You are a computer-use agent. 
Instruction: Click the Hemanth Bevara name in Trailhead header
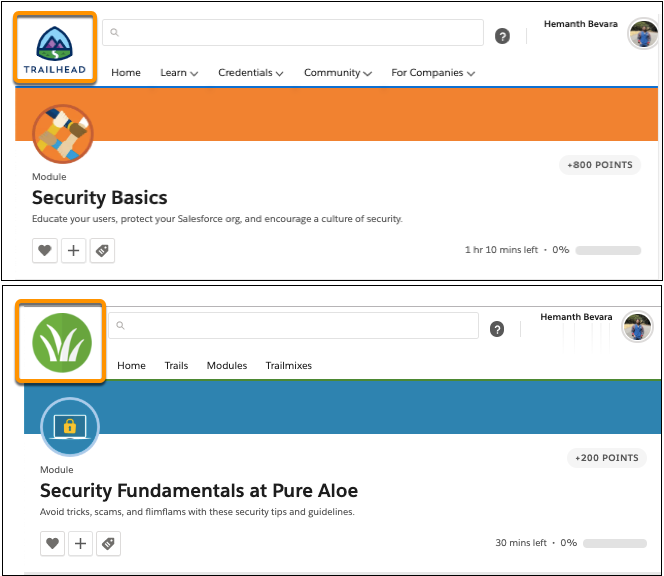581,24
